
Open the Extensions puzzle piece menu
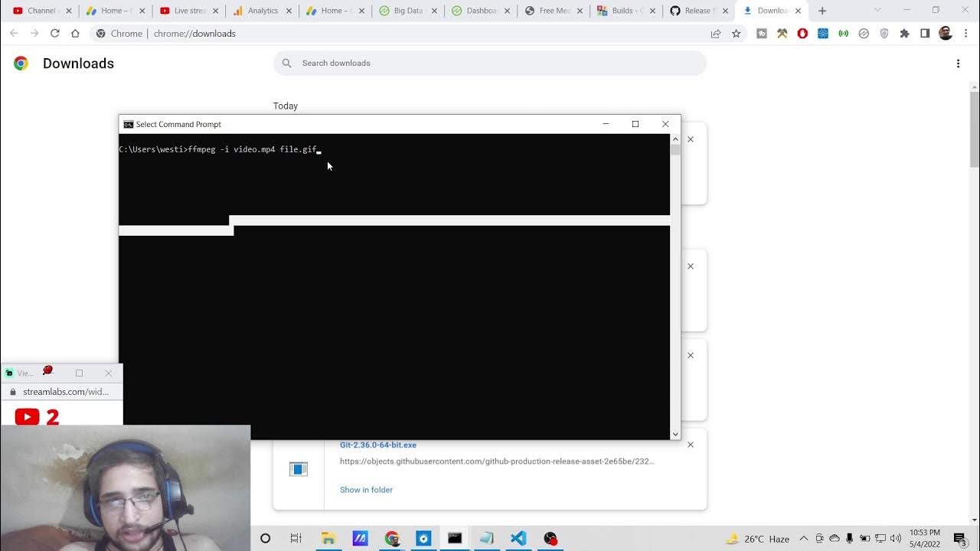904,34
